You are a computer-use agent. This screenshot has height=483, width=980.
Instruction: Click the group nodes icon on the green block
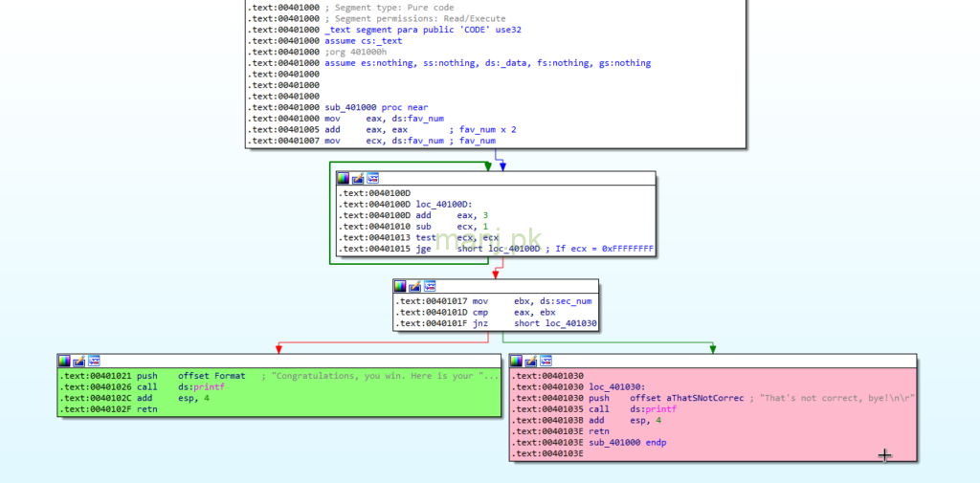pyautogui.click(x=95, y=361)
